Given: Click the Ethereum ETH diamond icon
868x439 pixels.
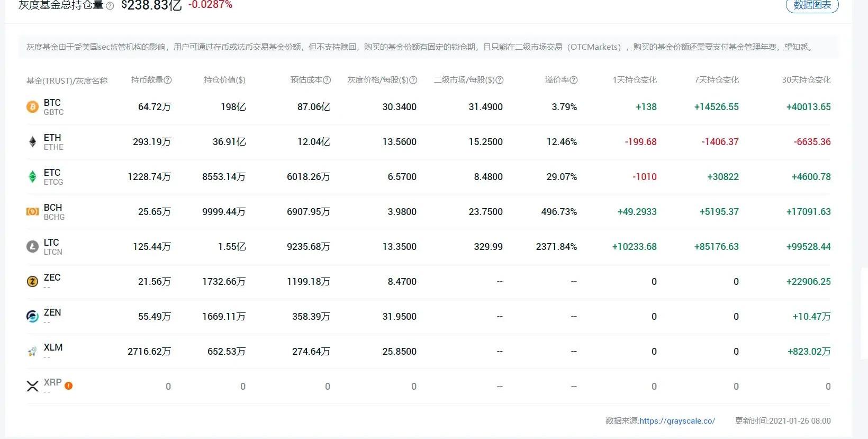Looking at the screenshot, I should coord(32,142).
